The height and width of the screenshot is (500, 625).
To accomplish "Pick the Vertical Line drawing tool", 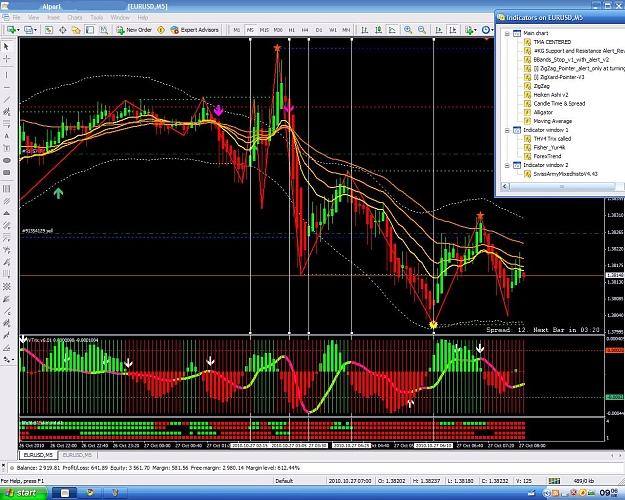I will [6, 75].
